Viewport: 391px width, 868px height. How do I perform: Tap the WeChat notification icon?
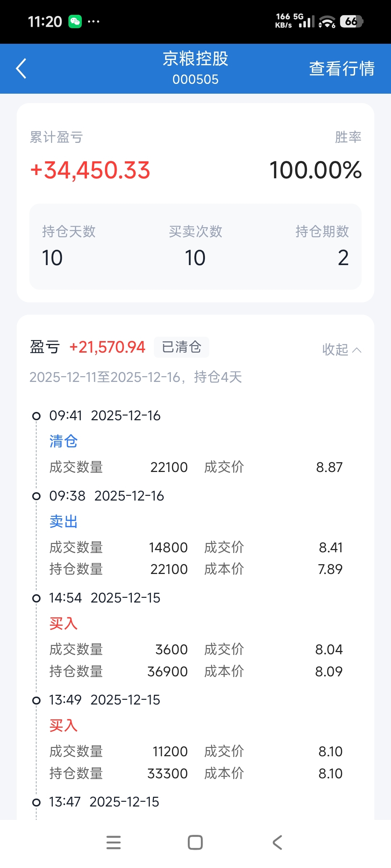point(75,22)
